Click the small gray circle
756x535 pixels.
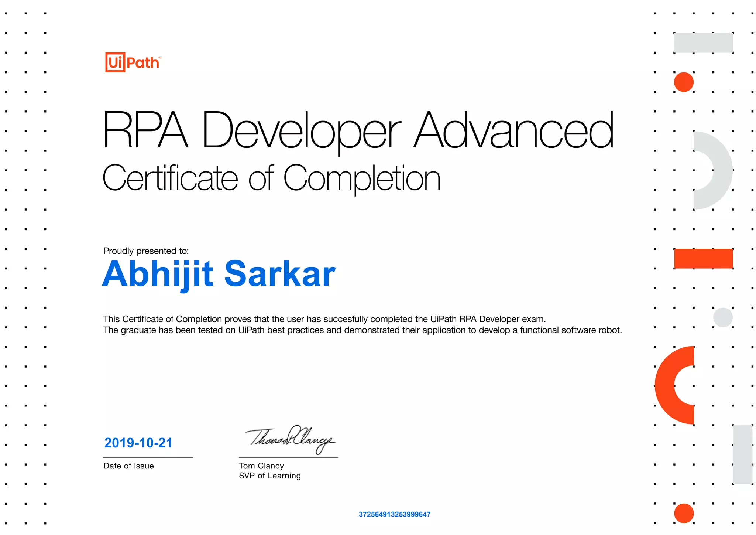click(x=722, y=317)
